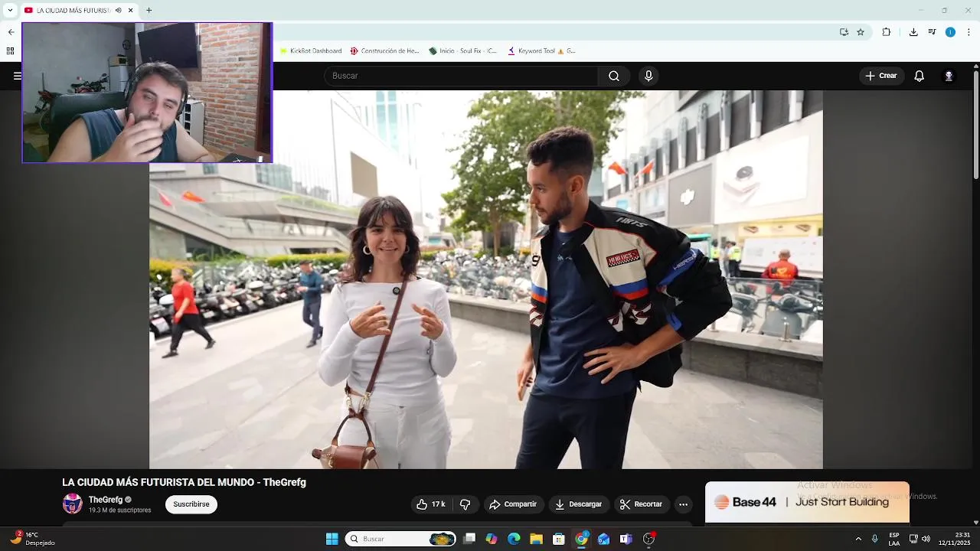Open YouTube notifications bell
980x551 pixels.
[x=920, y=76]
